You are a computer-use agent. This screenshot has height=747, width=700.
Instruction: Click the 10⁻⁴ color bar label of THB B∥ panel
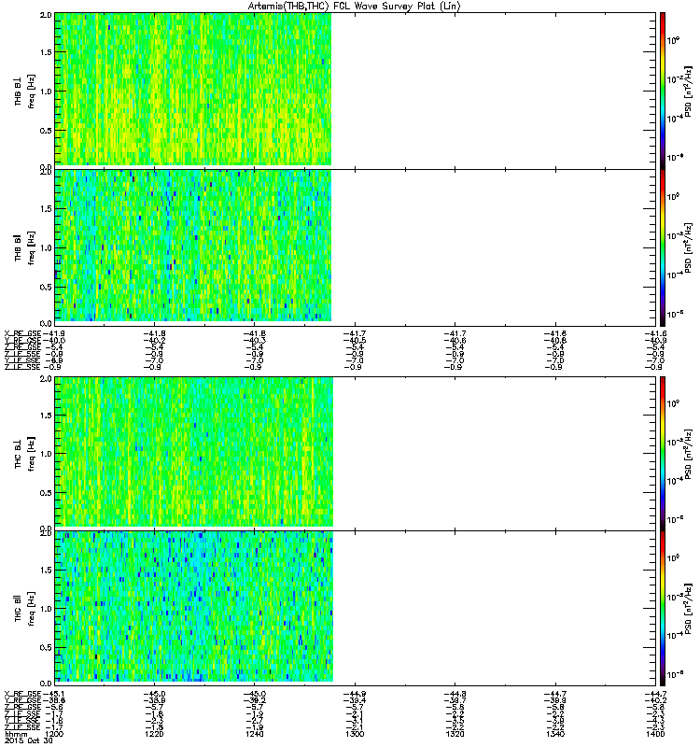[x=674, y=275]
